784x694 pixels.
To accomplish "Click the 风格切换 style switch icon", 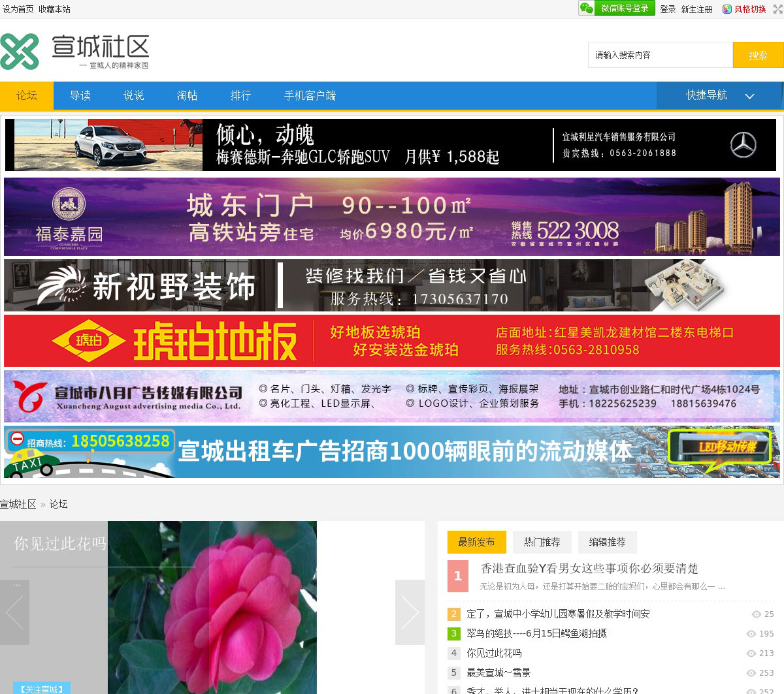I will coord(727,9).
